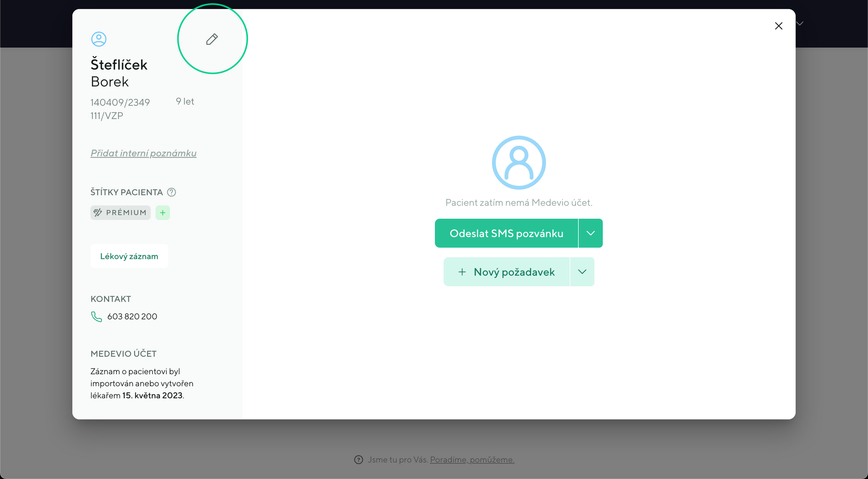
Task: Click the phone icon beside 603 820 200
Action: tap(96, 317)
